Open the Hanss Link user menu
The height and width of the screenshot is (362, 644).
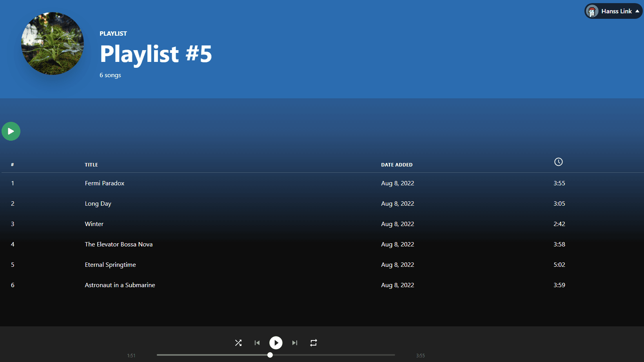[616, 11]
